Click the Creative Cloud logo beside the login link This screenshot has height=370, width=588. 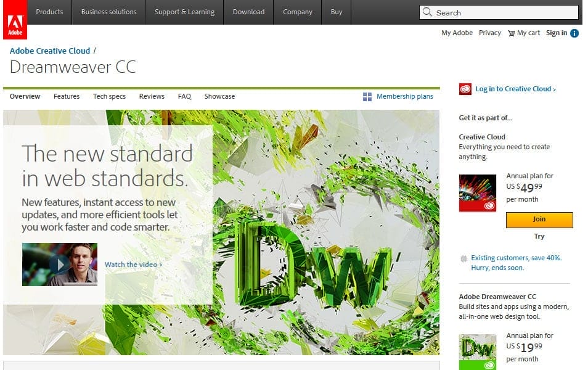click(x=465, y=88)
